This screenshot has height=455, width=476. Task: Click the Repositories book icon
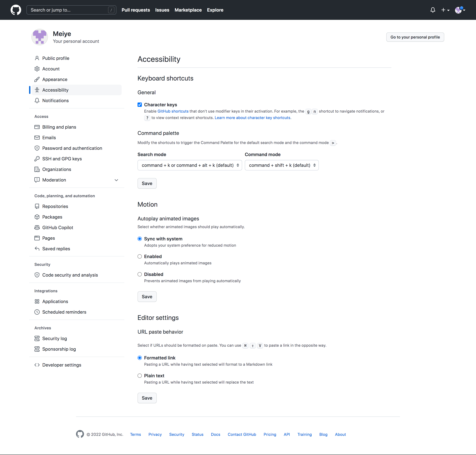pyautogui.click(x=37, y=206)
